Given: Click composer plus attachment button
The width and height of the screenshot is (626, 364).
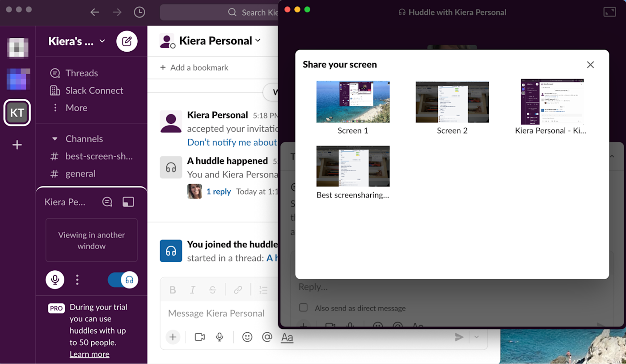Looking at the screenshot, I should point(173,337).
